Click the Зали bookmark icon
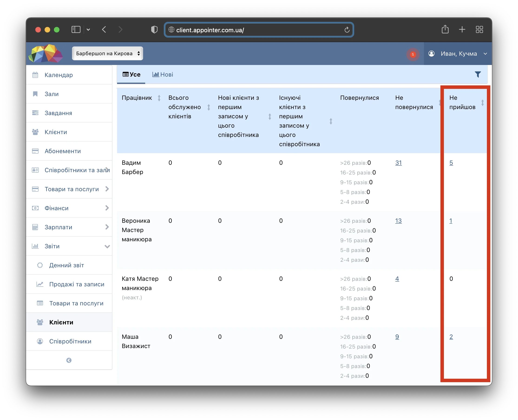 (x=35, y=94)
